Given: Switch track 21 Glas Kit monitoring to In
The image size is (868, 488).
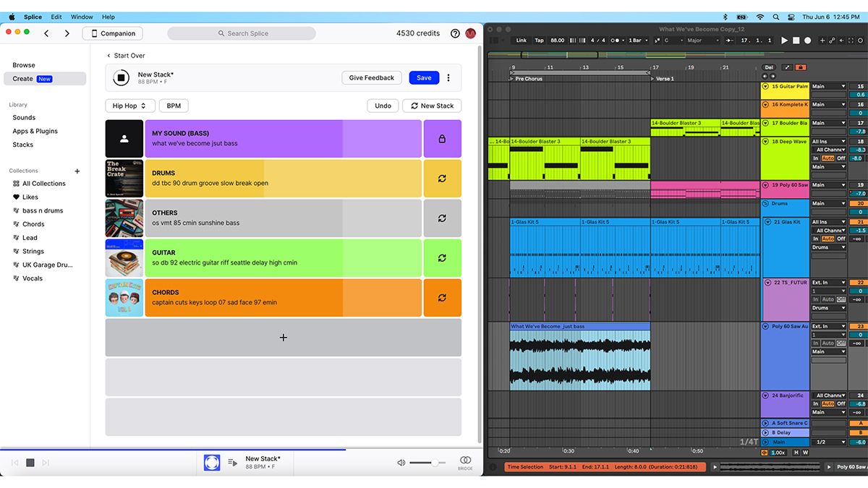Looking at the screenshot, I should tap(816, 239).
